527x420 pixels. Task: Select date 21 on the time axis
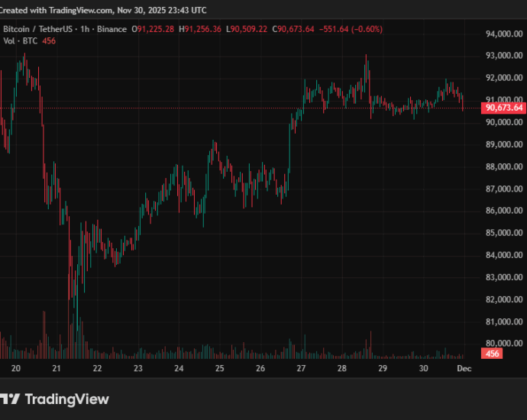coord(56,368)
